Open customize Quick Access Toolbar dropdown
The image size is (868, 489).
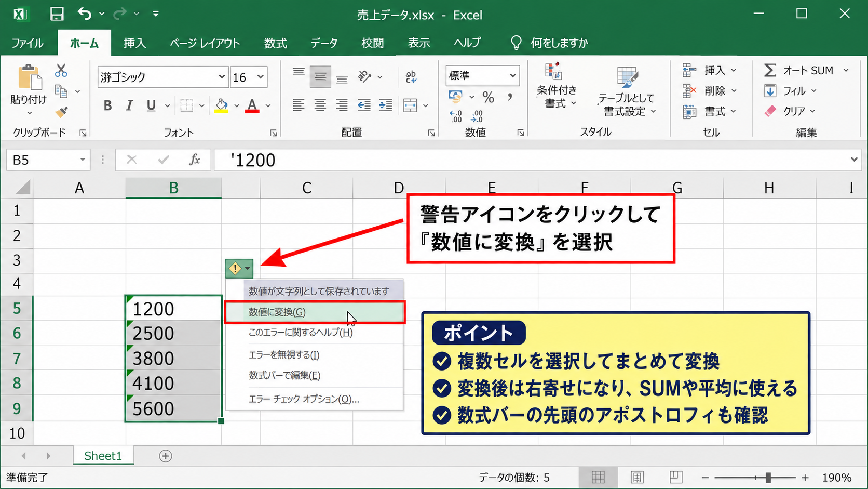[156, 14]
